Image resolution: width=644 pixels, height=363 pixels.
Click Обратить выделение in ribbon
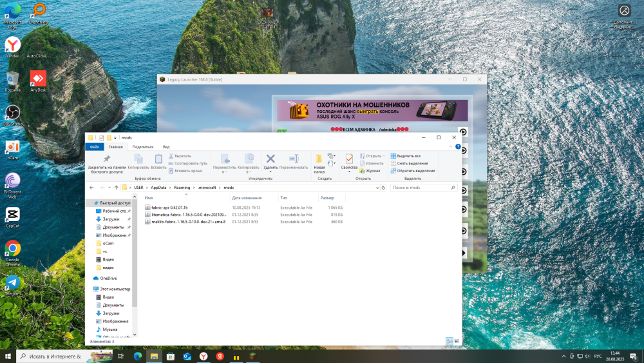point(412,171)
